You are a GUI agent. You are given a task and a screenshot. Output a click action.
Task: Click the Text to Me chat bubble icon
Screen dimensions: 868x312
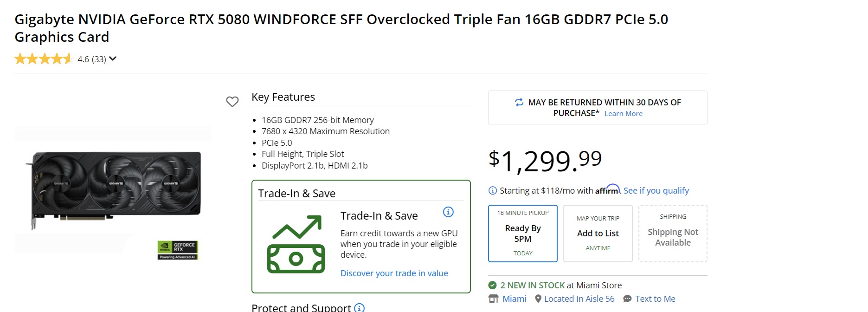coord(627,299)
